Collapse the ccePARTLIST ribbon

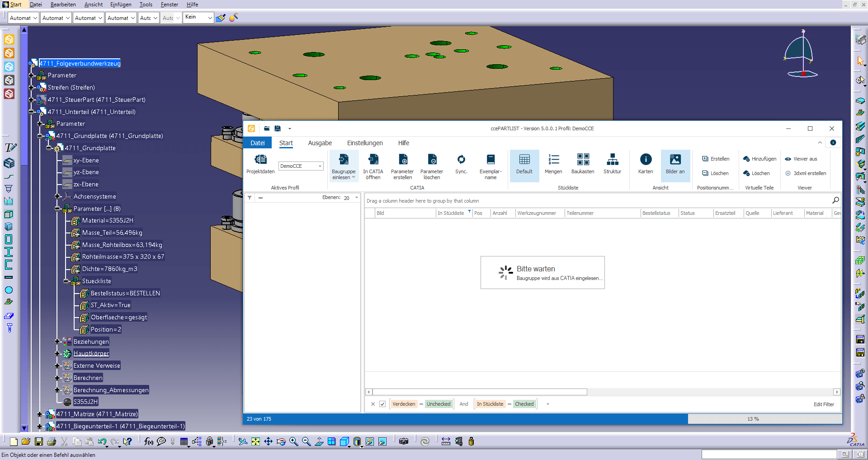(820, 142)
